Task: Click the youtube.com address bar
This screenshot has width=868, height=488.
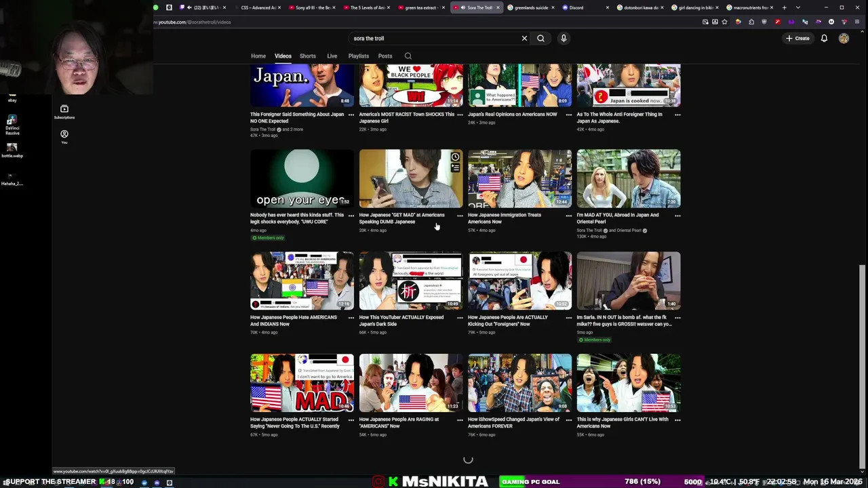Action: pos(427,22)
